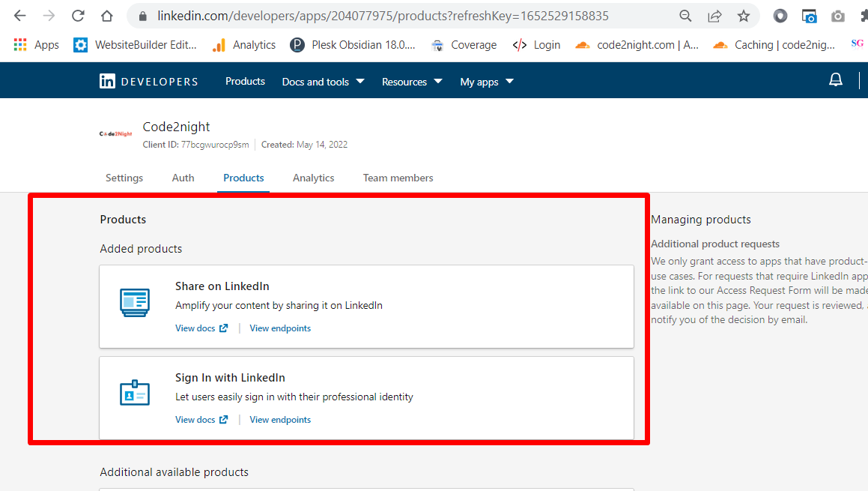Expand the Docs and tools dropdown

pos(324,82)
